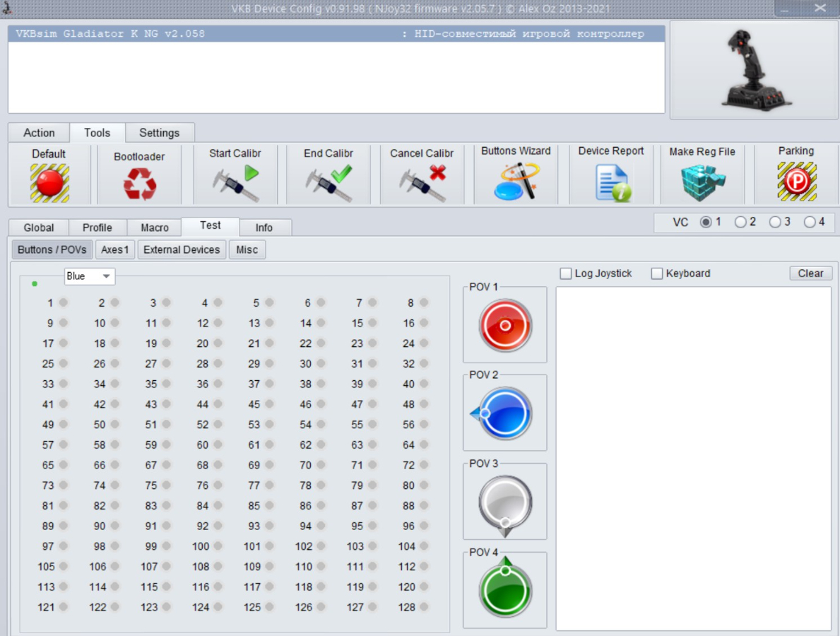840x636 pixels.
Task: Open Bootloader via the recycle icon
Action: 140,184
